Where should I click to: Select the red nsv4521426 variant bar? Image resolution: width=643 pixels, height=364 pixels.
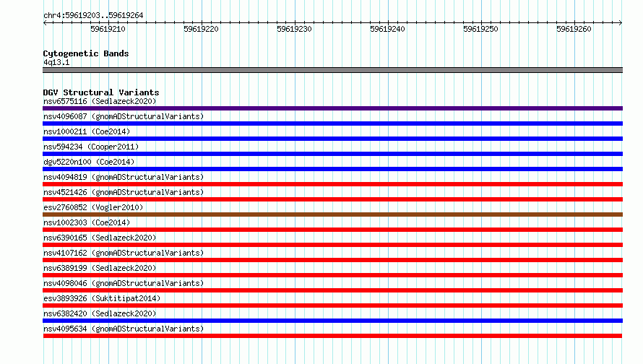[332, 199]
